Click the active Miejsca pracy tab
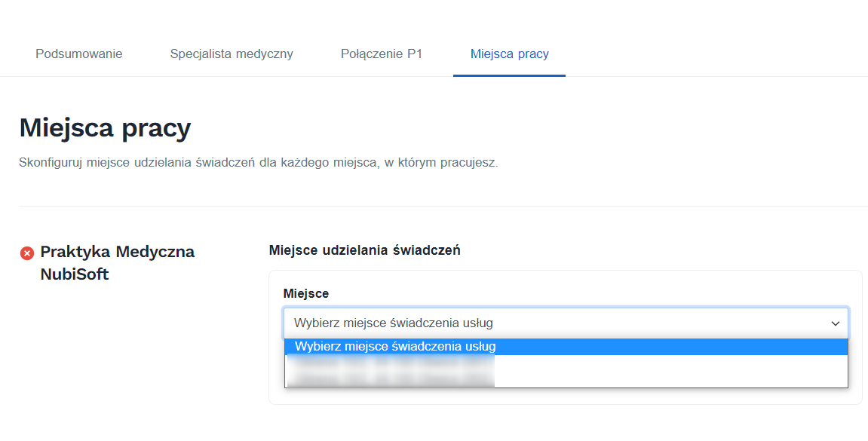Screen dimensions: 868x441 pyautogui.click(x=509, y=54)
